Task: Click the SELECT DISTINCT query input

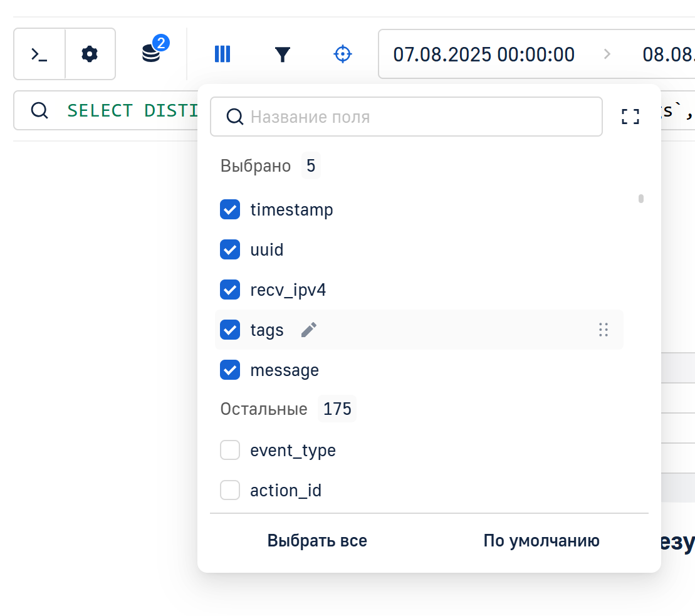Action: [x=125, y=110]
